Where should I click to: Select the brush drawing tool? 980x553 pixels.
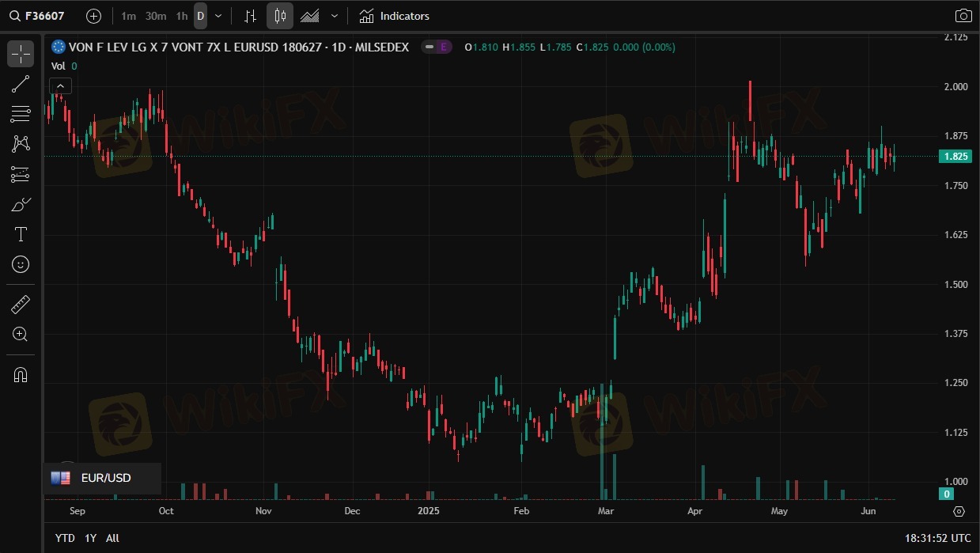click(x=21, y=204)
